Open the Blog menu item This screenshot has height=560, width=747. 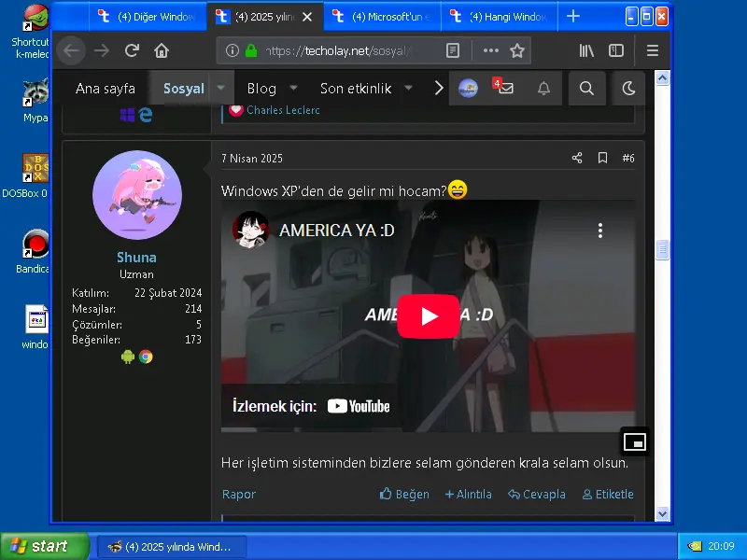(261, 88)
